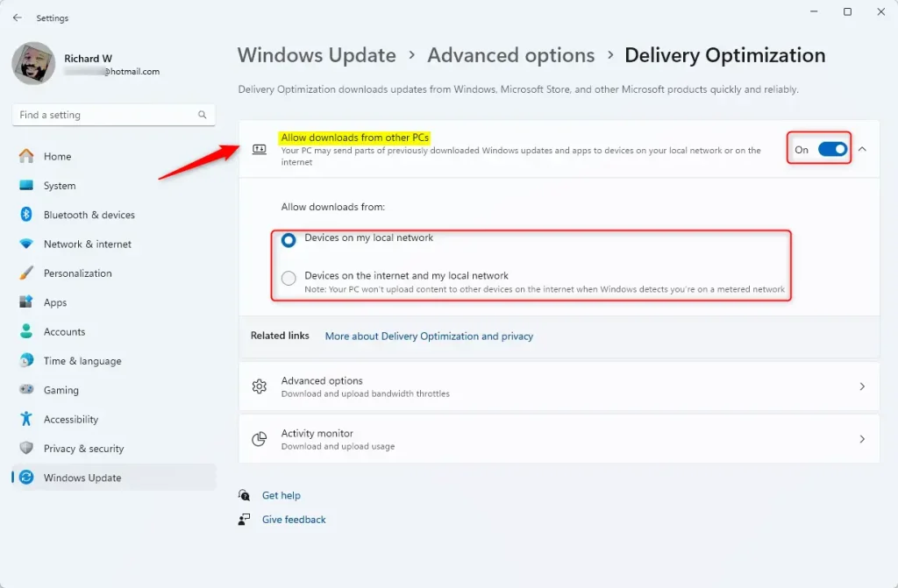The width and height of the screenshot is (898, 588).
Task: Select the System monitor icon
Action: coord(26,186)
